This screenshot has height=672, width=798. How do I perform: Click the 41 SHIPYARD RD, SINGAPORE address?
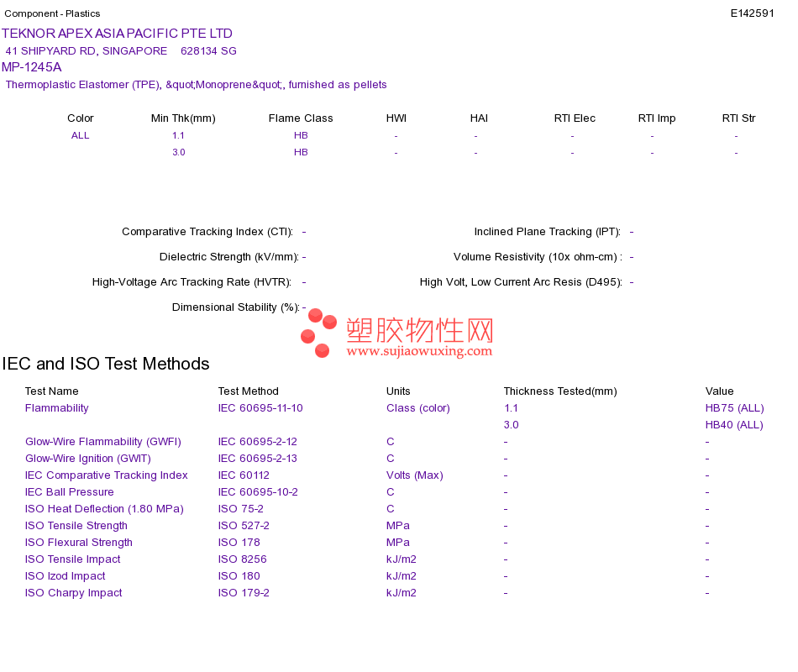point(87,51)
